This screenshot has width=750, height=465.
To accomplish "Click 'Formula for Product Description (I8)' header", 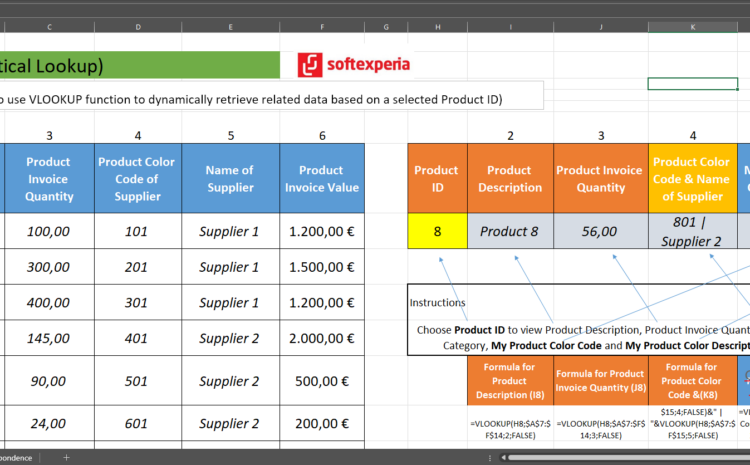I will 510,381.
